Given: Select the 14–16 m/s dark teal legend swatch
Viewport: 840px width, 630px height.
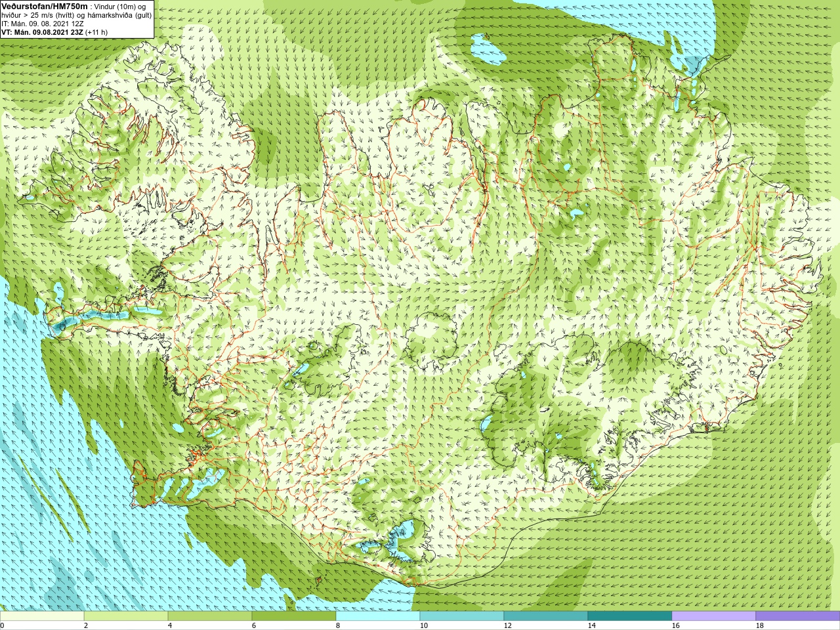Looking at the screenshot, I should (x=630, y=616).
